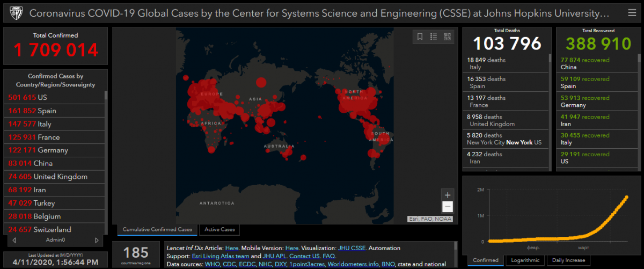Click 16 353 deaths Spain entry
This screenshot has width=644, height=269.
(x=505, y=82)
